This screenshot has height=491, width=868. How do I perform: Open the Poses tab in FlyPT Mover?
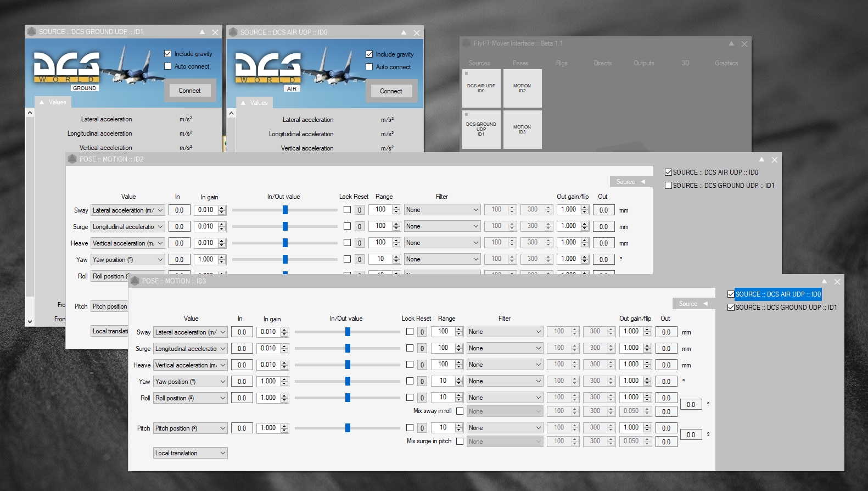click(520, 63)
